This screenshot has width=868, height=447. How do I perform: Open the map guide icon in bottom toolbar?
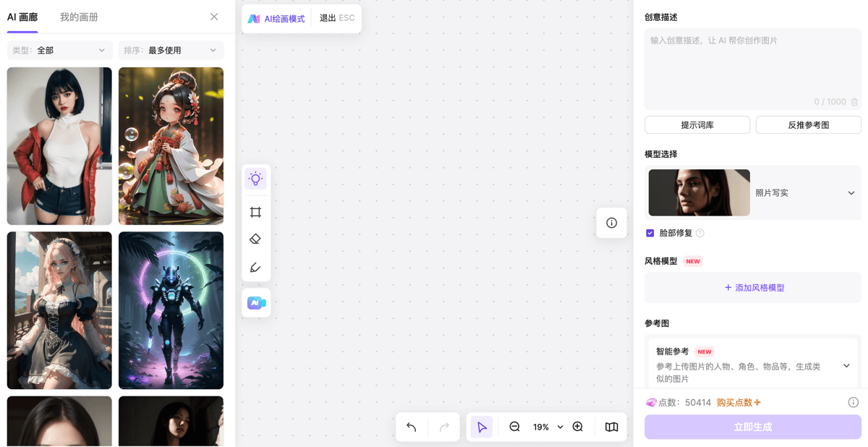pyautogui.click(x=612, y=427)
